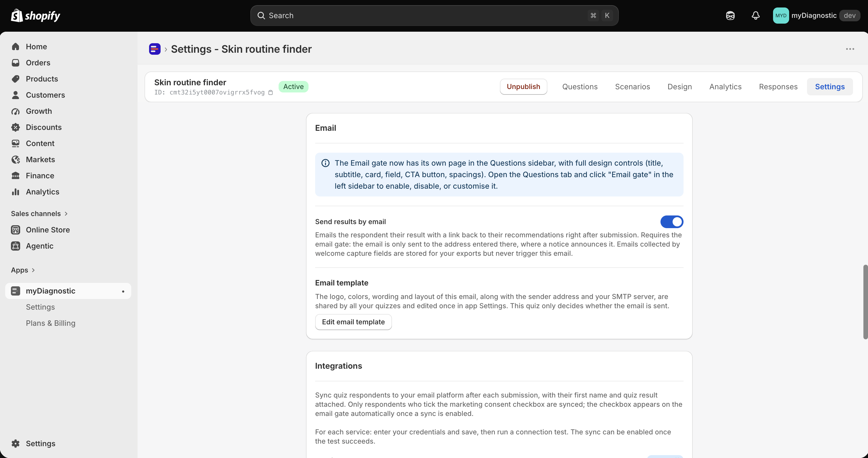Open the notifications bell

pyautogui.click(x=756, y=16)
